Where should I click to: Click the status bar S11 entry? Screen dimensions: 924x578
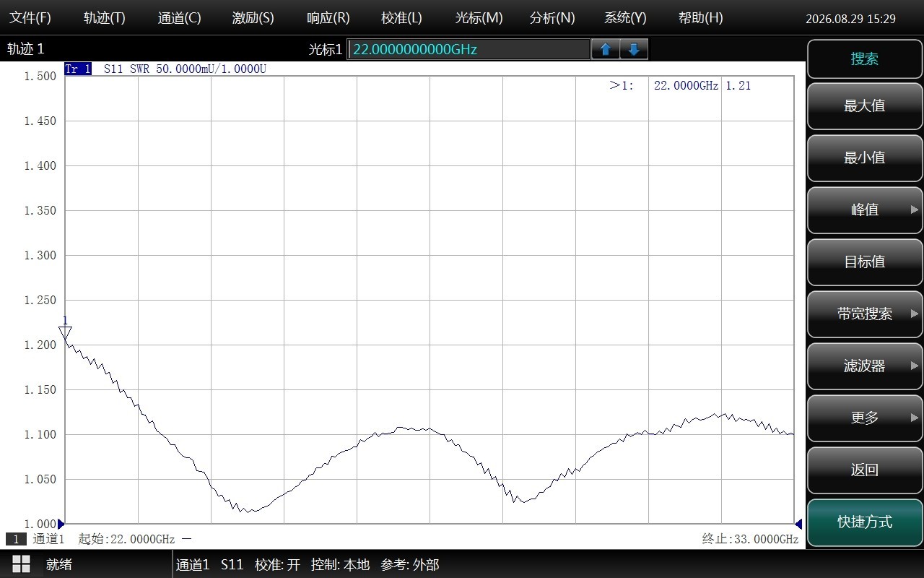[x=232, y=565]
